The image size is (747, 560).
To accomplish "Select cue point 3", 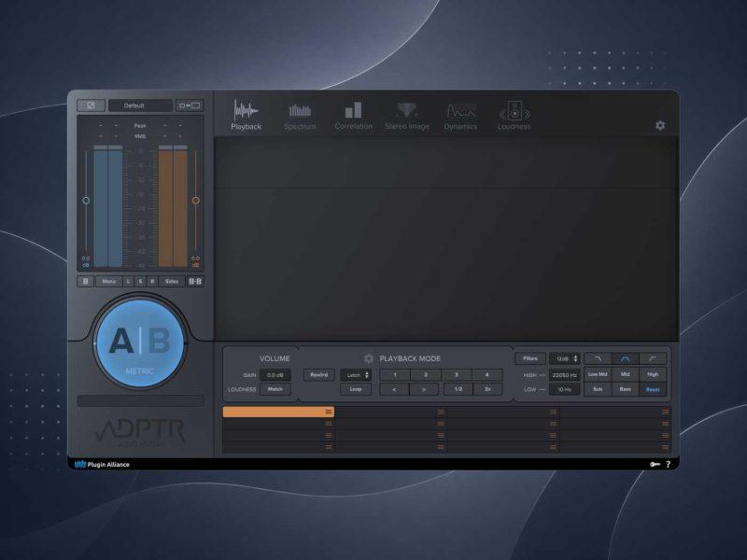I will coord(456,375).
